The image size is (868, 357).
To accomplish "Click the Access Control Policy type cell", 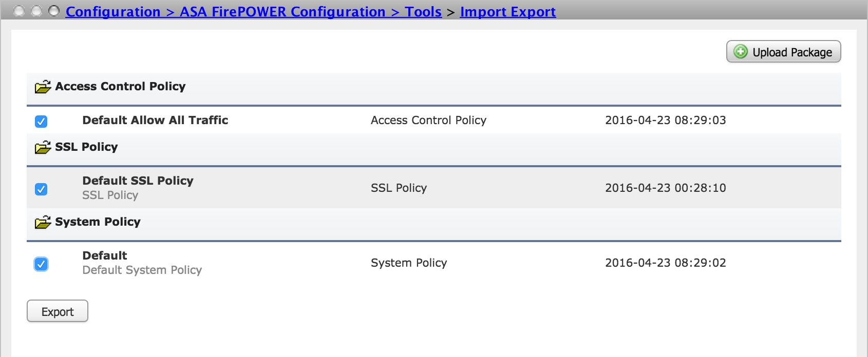I will (428, 120).
